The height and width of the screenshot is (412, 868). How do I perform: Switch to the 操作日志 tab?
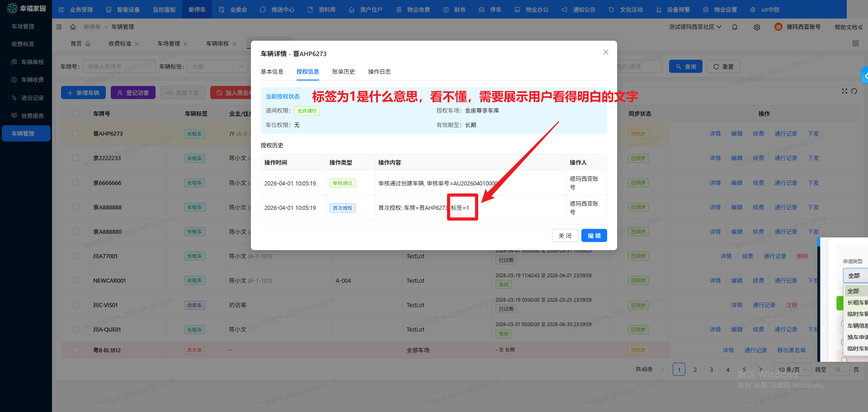tap(379, 72)
